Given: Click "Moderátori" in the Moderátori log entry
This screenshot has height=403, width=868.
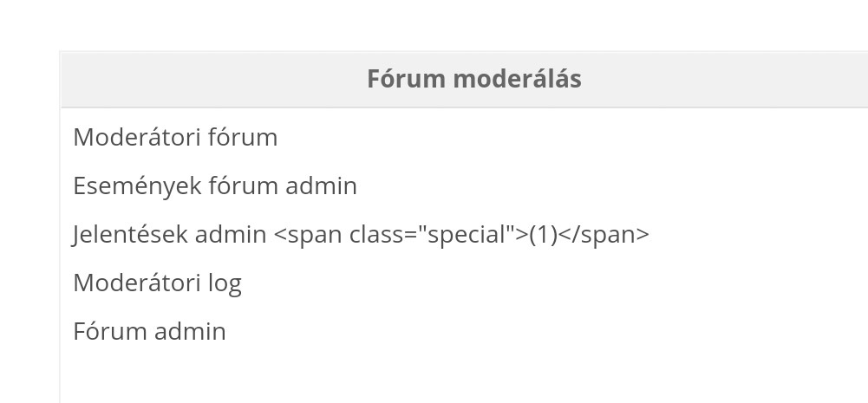Looking at the screenshot, I should (137, 283).
